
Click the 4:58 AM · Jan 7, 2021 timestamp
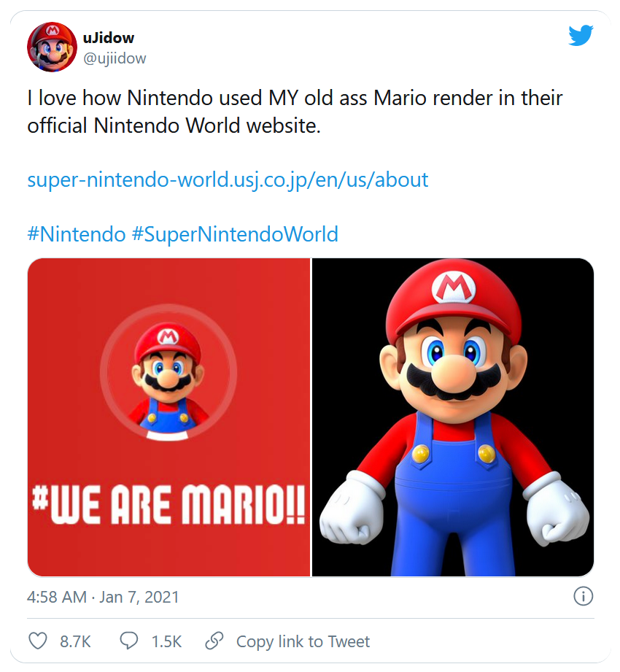tap(103, 597)
